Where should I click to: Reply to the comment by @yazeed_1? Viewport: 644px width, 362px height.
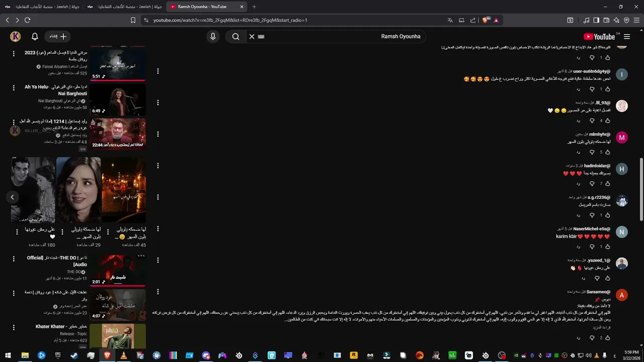click(x=583, y=278)
